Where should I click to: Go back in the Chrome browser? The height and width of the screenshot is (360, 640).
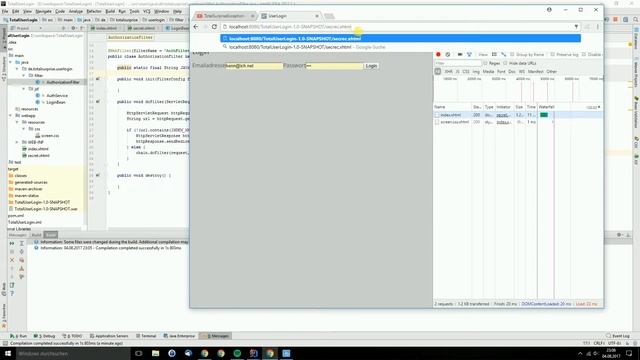click(196, 27)
